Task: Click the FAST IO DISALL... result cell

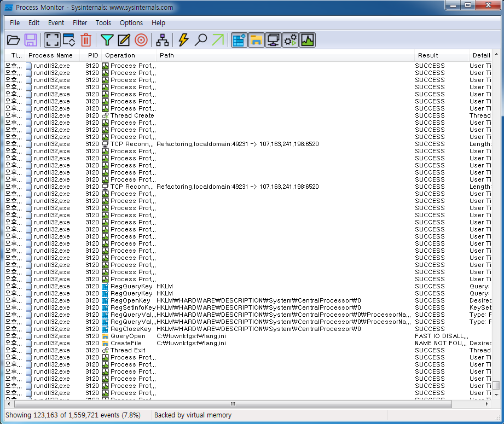Action: (x=441, y=336)
